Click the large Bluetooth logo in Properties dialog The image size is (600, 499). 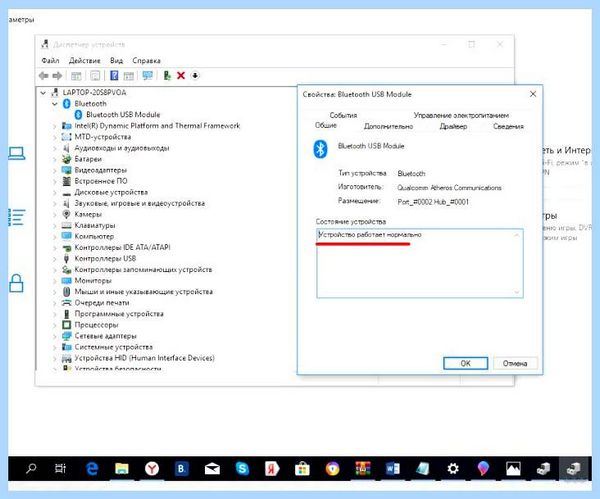[x=320, y=149]
